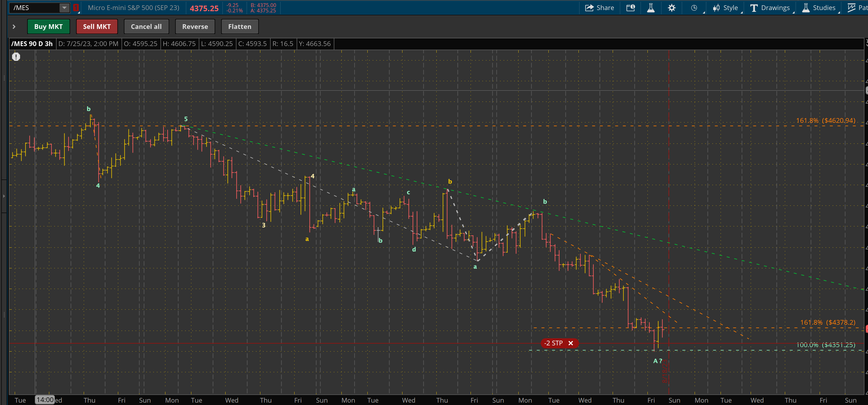Click the 14:00 time axis marker
868x405 pixels.
click(x=45, y=400)
